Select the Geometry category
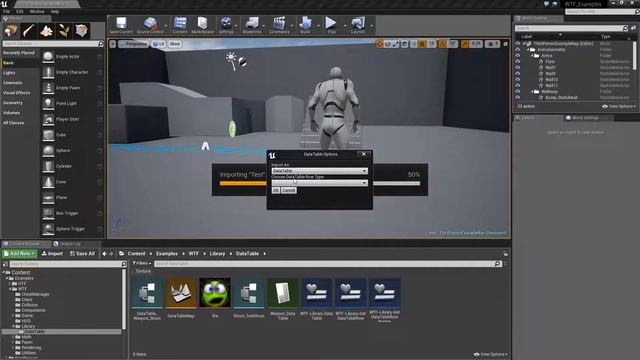This screenshot has width=640, height=360. click(13, 103)
